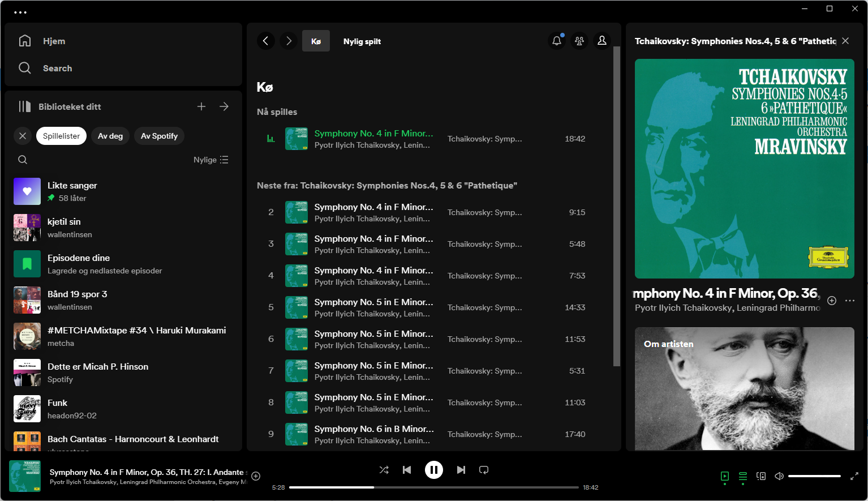This screenshot has width=868, height=501.
Task: Select queue track 6 lasting 11:53
Action: (x=430, y=339)
